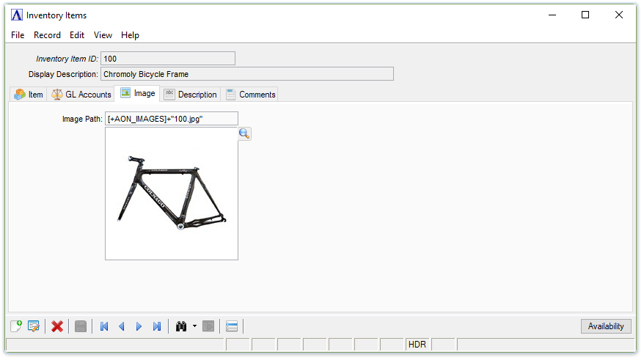Open the Record menu
This screenshot has width=644, height=360.
tap(47, 35)
